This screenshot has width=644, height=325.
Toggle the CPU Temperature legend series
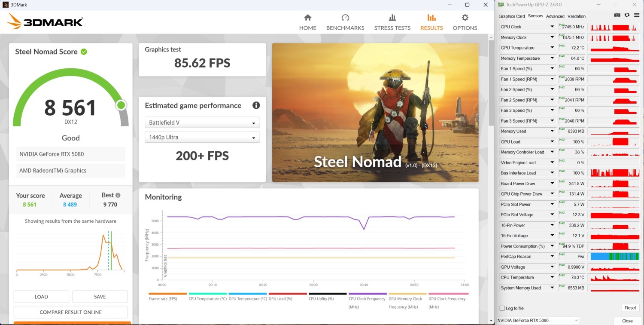208,297
